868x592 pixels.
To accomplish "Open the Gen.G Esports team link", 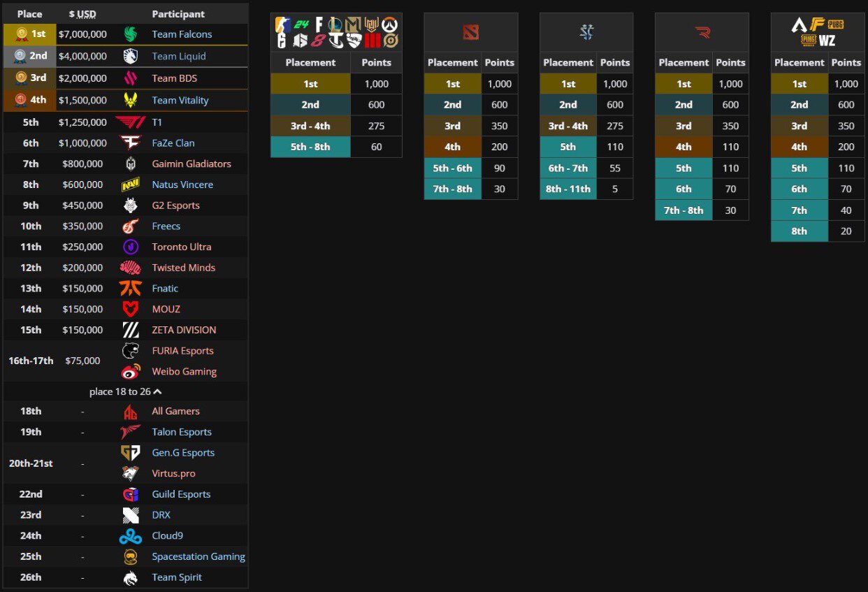I will point(183,453).
